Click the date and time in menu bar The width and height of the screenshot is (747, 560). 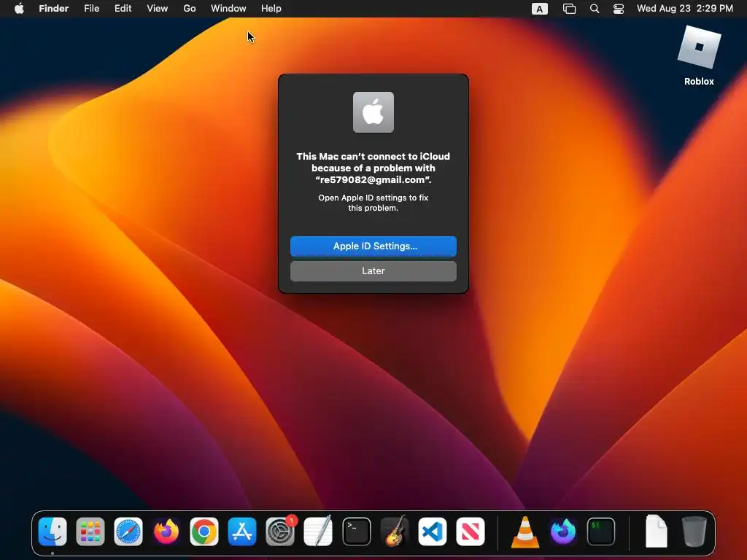(x=684, y=9)
